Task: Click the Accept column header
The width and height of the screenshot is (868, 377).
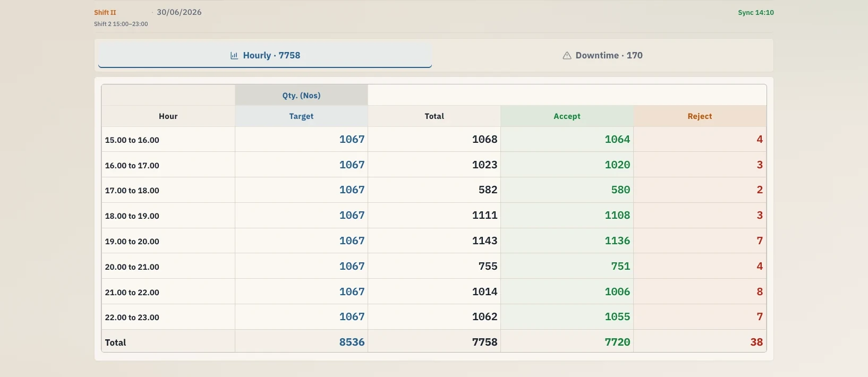Action: pos(567,116)
